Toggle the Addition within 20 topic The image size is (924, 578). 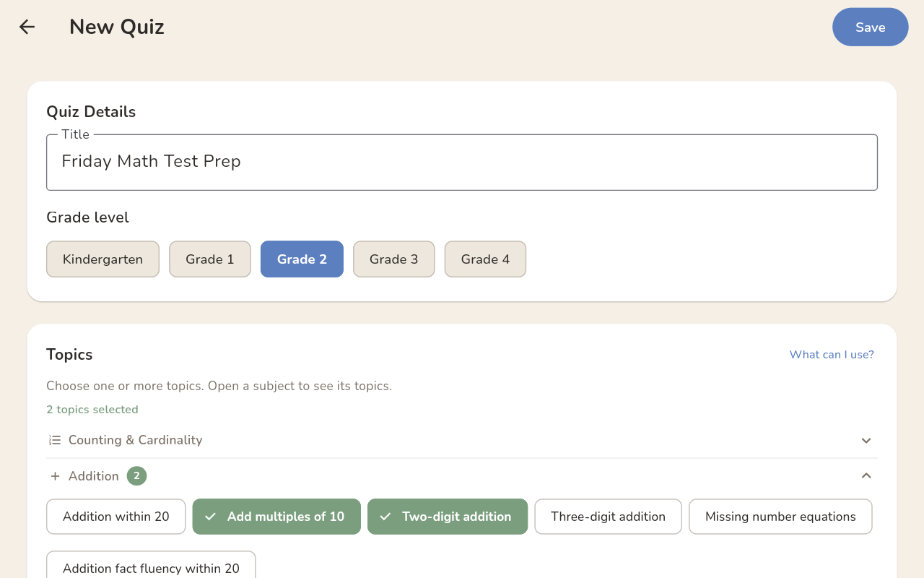coord(116,517)
